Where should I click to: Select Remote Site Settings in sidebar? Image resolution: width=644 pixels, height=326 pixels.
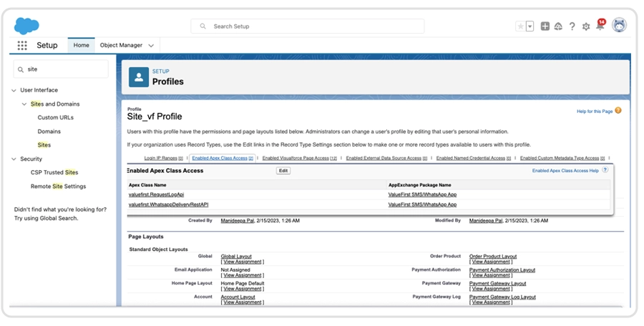tap(58, 187)
